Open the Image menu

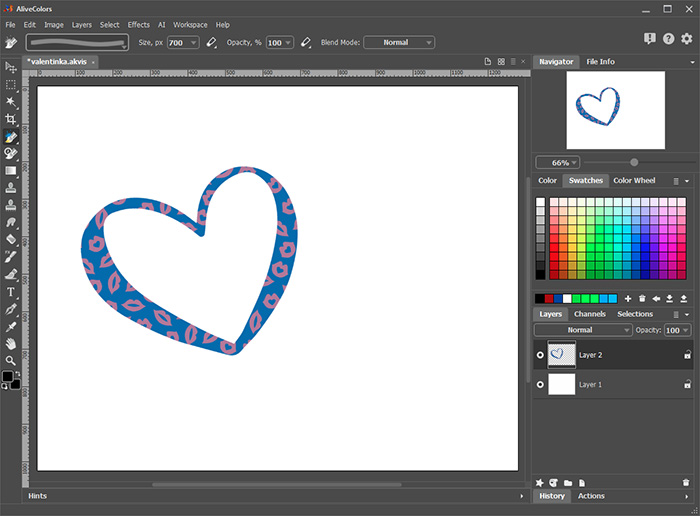[54, 25]
